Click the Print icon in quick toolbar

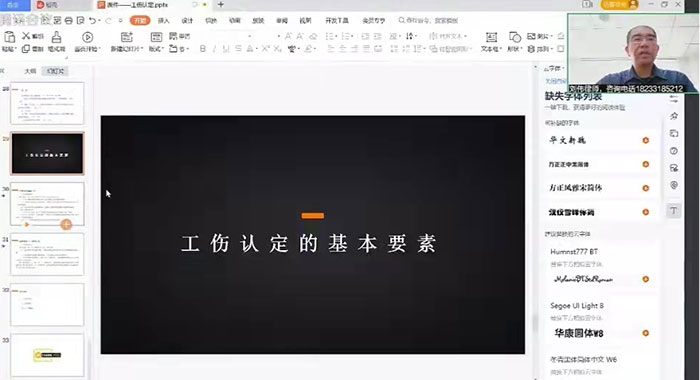click(x=69, y=21)
